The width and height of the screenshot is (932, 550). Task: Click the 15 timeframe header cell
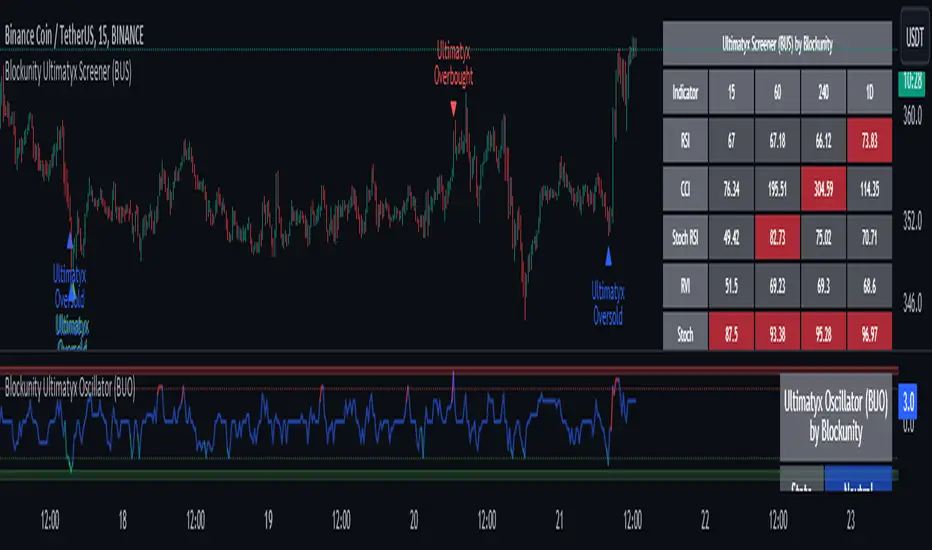pyautogui.click(x=731, y=92)
